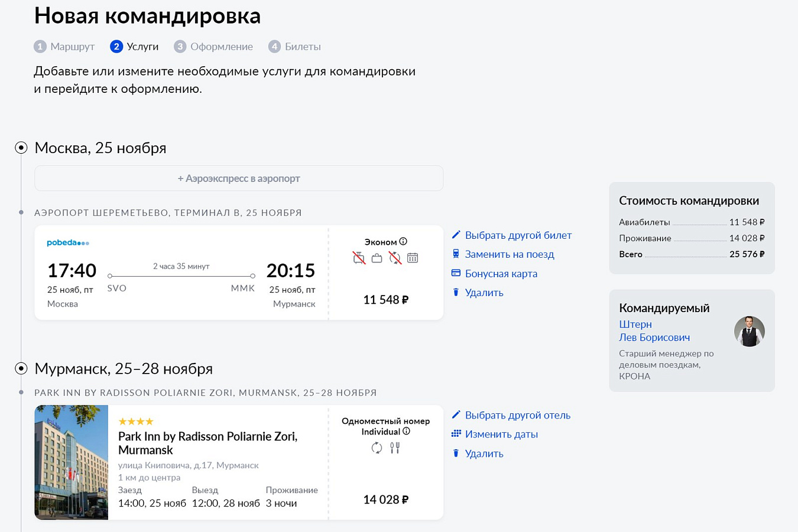Click the flight price 11 548 ₽

coord(385,300)
